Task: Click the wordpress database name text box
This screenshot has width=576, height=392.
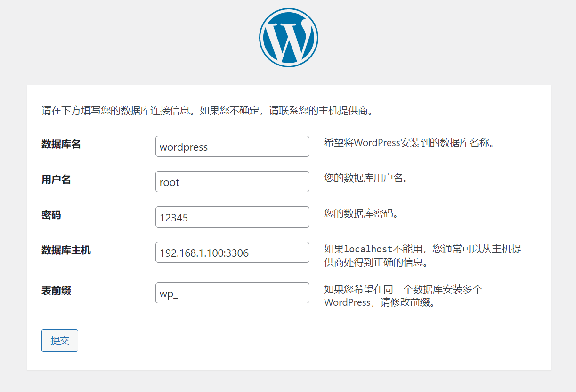Action: click(232, 146)
